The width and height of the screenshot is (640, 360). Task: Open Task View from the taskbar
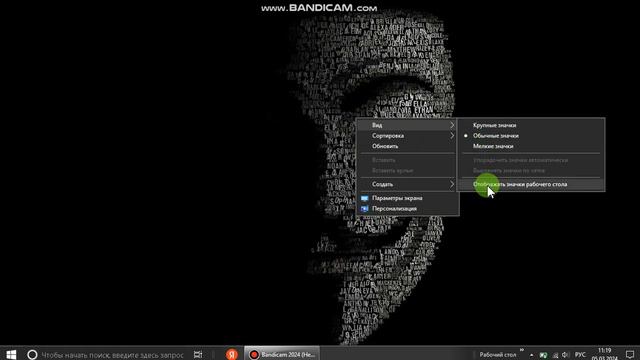click(x=198, y=355)
